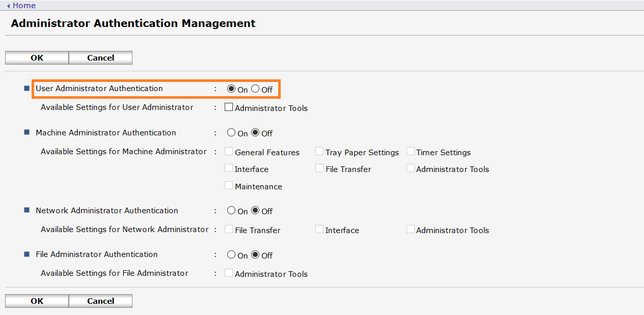The width and height of the screenshot is (644, 315).
Task: Check the Maintenance box
Action: click(229, 185)
